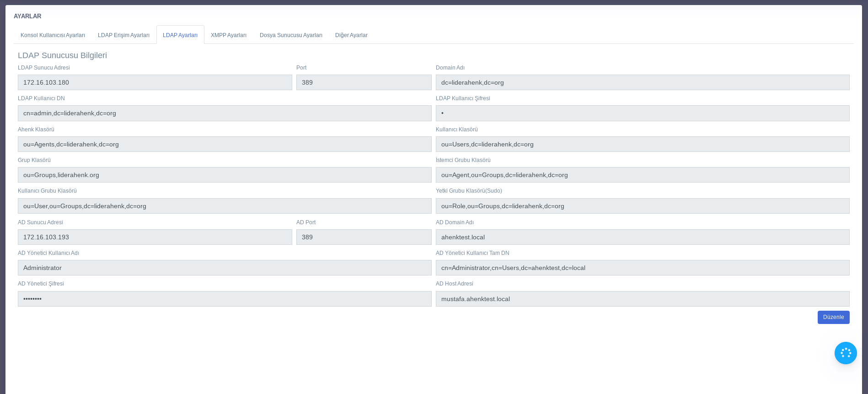Image resolution: width=868 pixels, height=394 pixels.
Task: Click the Grup Klasörü input field
Action: coord(224,175)
